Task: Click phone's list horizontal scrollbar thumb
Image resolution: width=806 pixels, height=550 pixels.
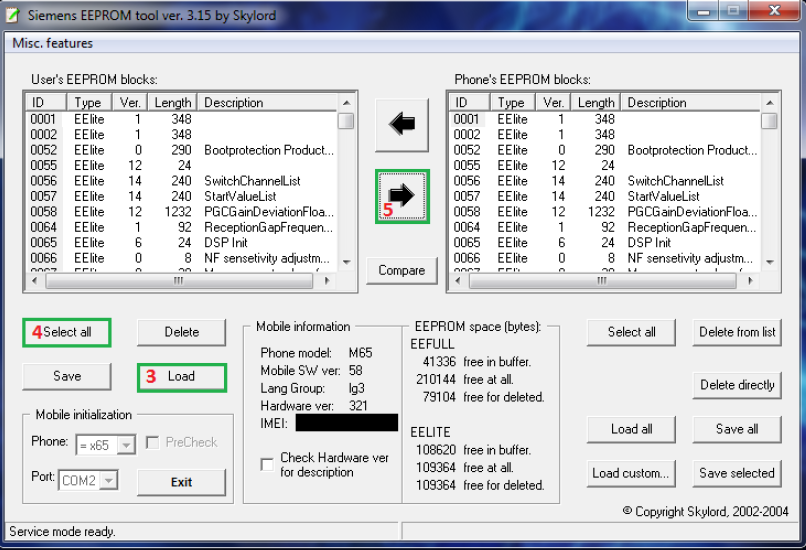Action: click(x=602, y=281)
